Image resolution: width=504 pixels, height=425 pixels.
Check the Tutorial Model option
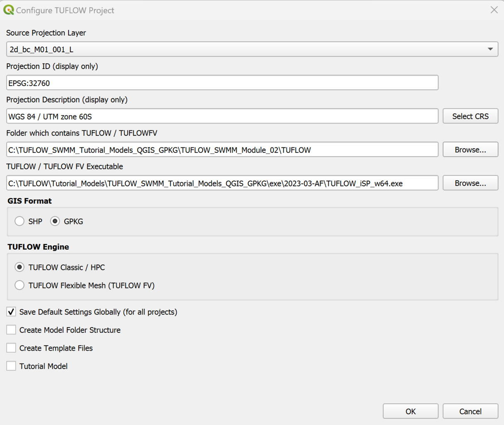click(11, 366)
